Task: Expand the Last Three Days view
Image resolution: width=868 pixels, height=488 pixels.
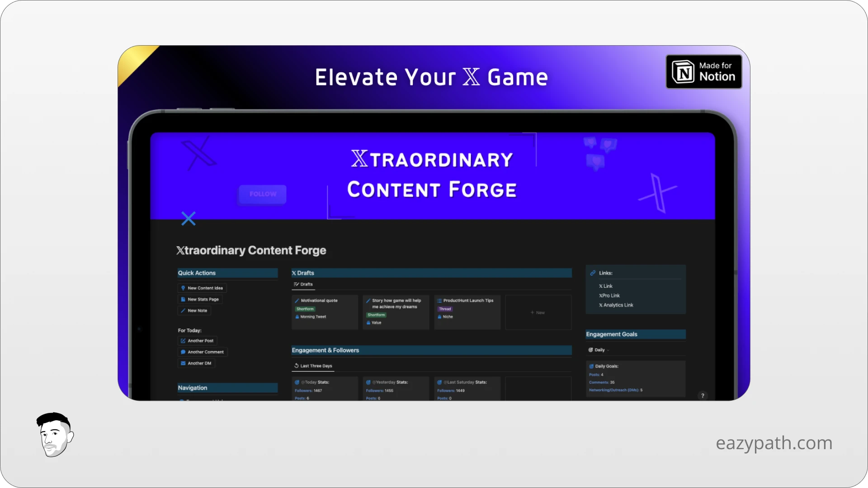Action: (315, 365)
